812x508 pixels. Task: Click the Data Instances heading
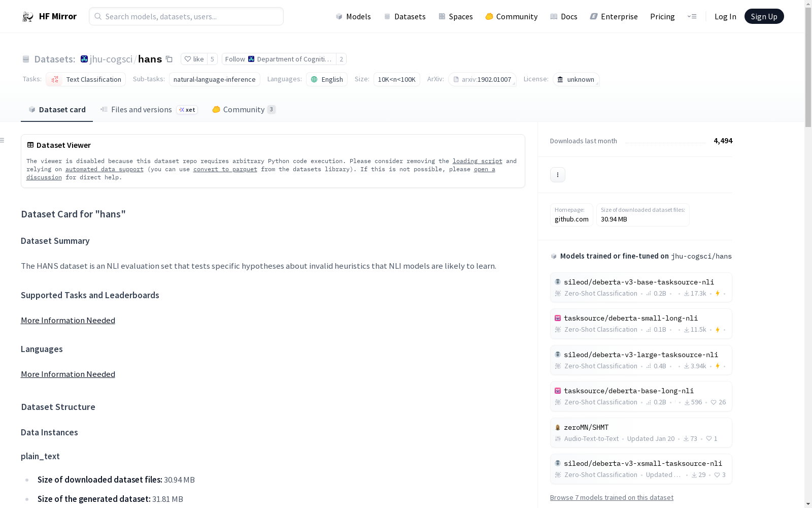(49, 433)
